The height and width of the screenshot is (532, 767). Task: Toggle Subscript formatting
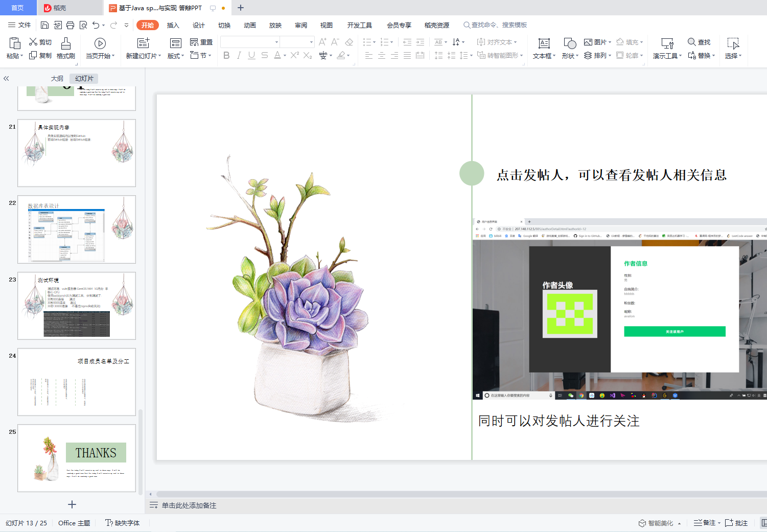tap(308, 55)
